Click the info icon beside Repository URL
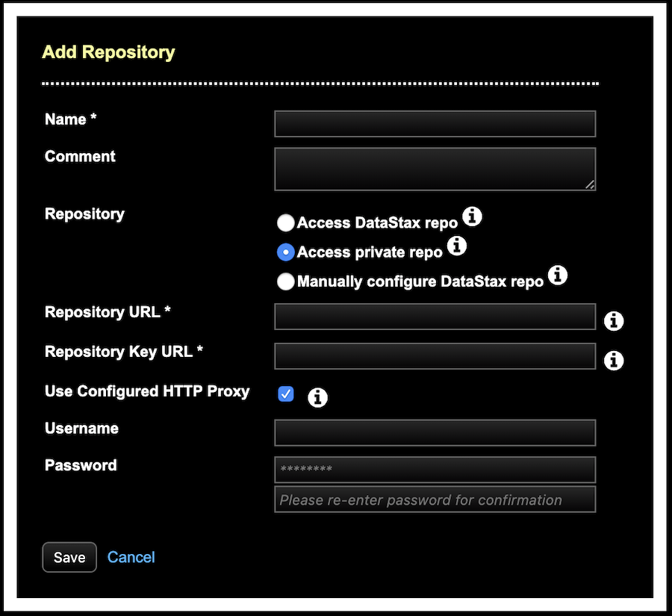This screenshot has width=672, height=616. click(x=614, y=321)
